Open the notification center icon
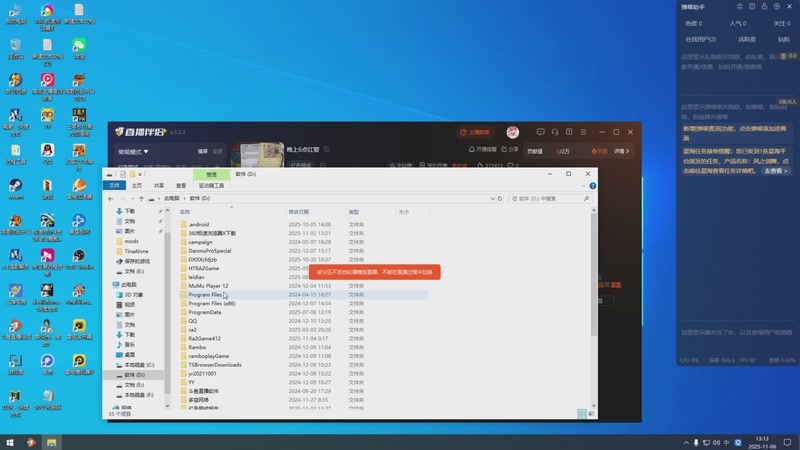The height and width of the screenshot is (450, 800). 788,442
